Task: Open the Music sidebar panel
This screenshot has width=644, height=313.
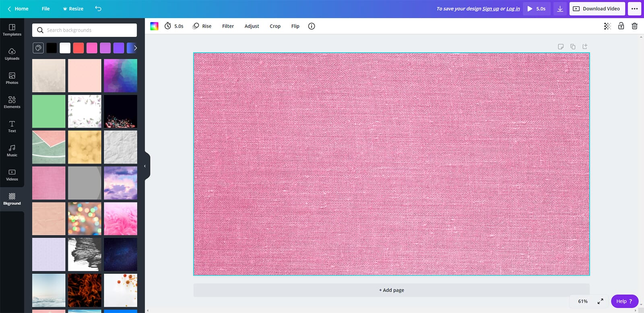Action: [12, 150]
